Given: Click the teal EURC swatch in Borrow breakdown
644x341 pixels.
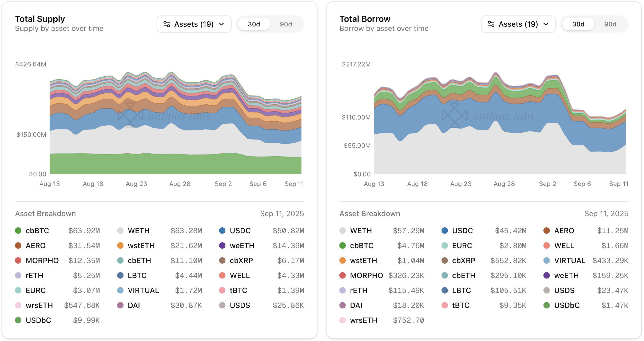Looking at the screenshot, I should (x=445, y=245).
